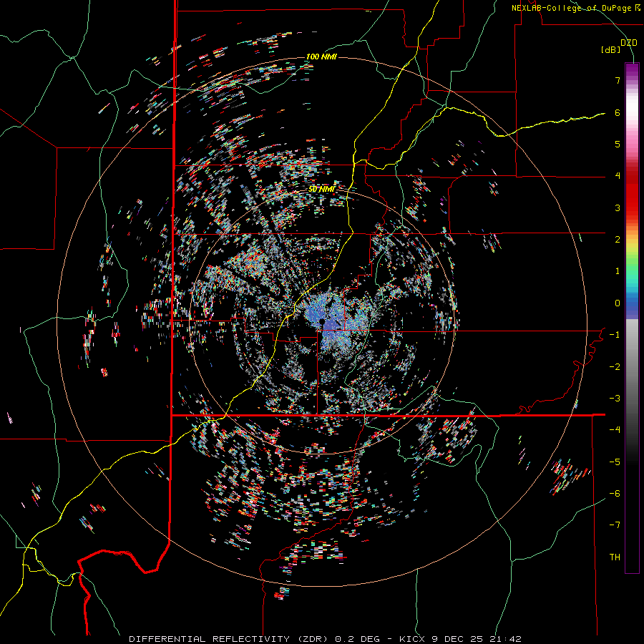Image resolution: width=644 pixels, height=644 pixels.
Task: Click the -3 value on the color scale
Action: [615, 398]
